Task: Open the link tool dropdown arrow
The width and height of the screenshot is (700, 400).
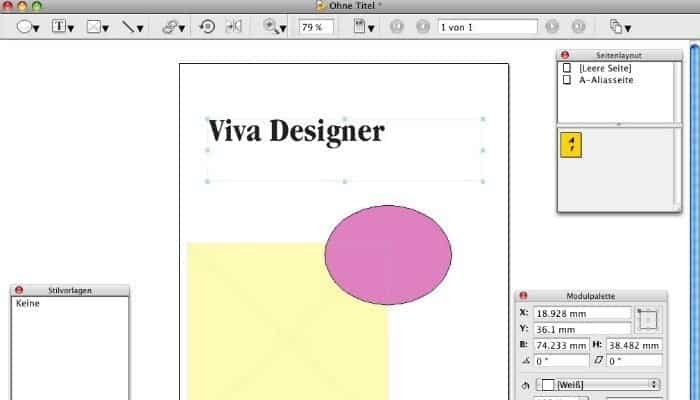Action: click(x=182, y=29)
